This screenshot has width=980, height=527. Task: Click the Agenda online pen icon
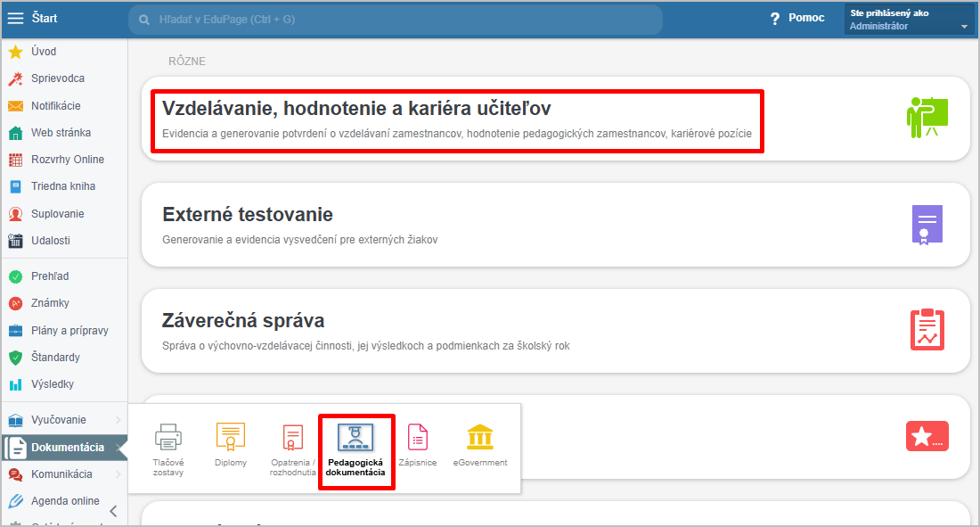(x=16, y=501)
